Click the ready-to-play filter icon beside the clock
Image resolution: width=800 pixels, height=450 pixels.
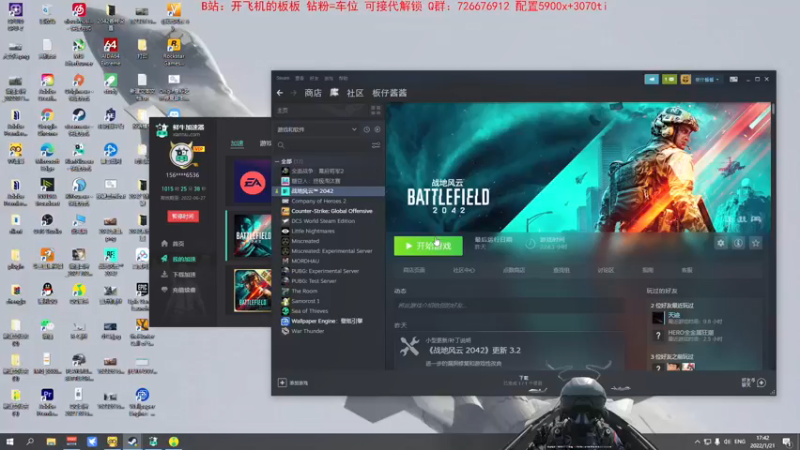[x=377, y=130]
